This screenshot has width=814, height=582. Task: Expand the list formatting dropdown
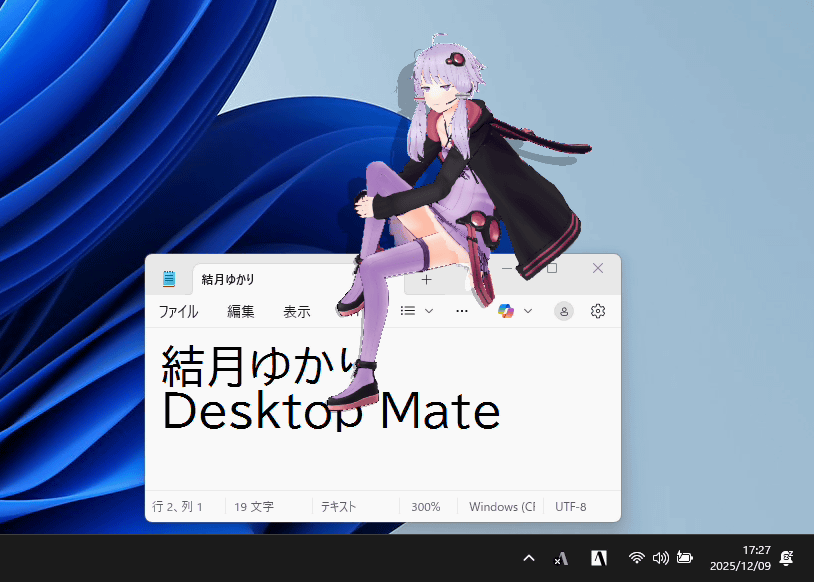click(417, 311)
